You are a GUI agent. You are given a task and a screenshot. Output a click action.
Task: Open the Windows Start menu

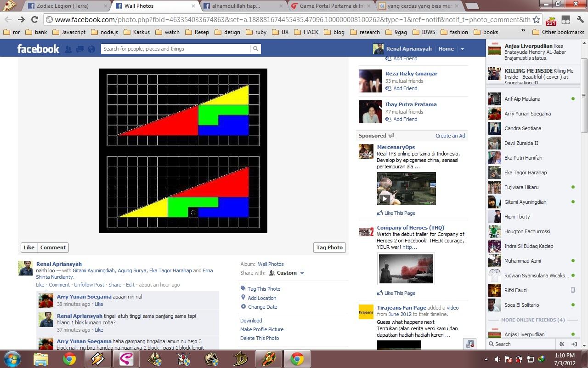pyautogui.click(x=12, y=359)
